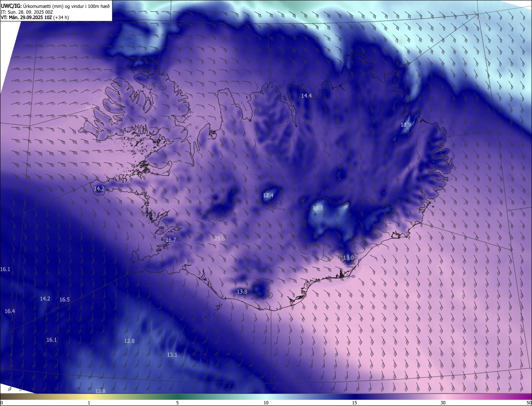Click the 11.9 value label
The height and width of the screenshot is (406, 532).
(x=406, y=125)
